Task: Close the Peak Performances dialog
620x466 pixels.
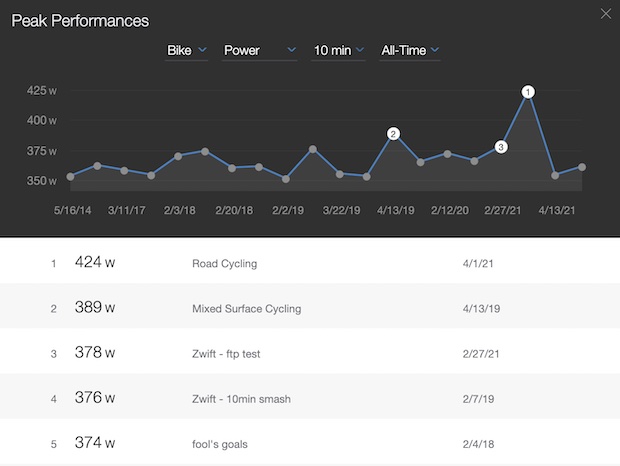Action: (603, 14)
